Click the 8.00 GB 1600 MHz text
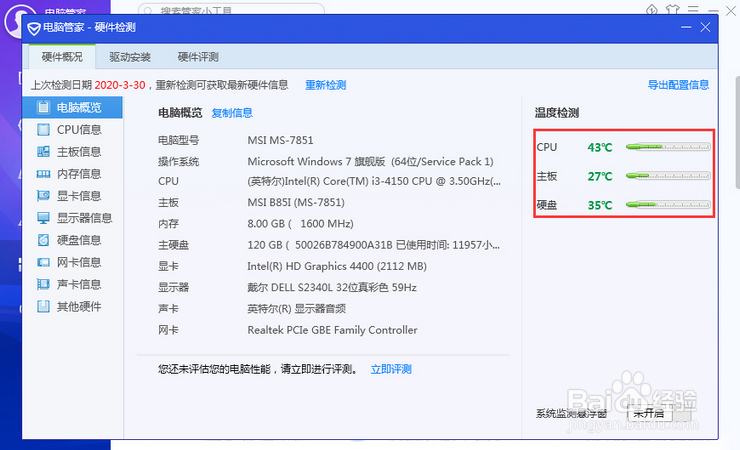The height and width of the screenshot is (450, 740). (301, 224)
